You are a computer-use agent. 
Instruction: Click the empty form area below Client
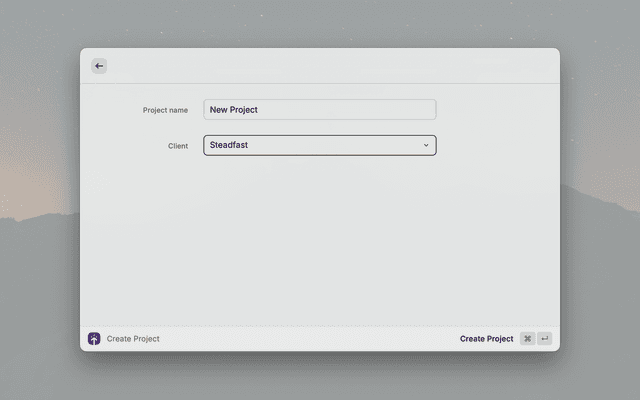tap(320, 240)
